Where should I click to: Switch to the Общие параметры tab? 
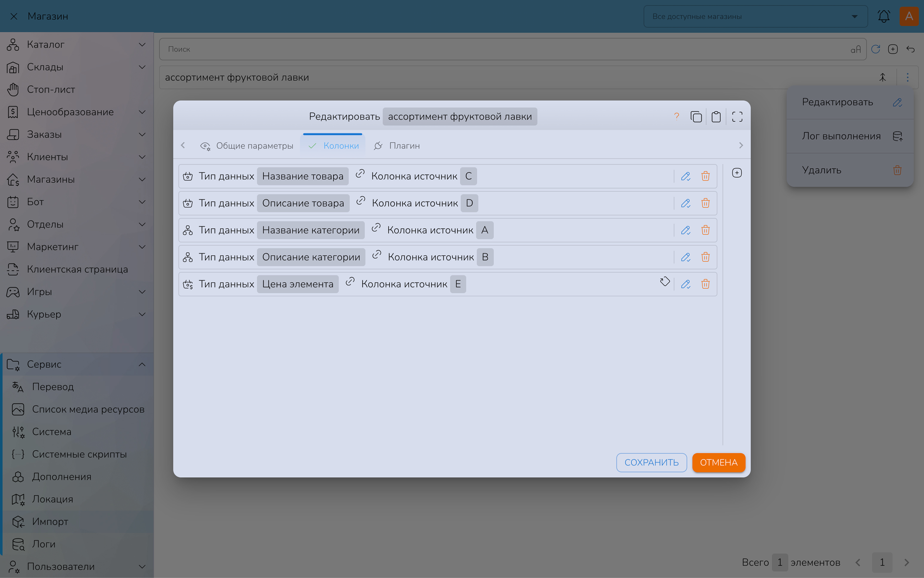tap(247, 146)
